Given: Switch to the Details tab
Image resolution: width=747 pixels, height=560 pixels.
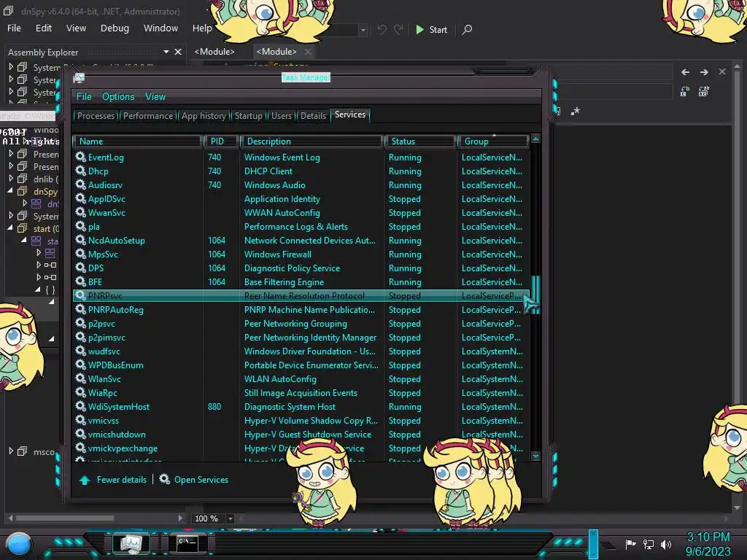Looking at the screenshot, I should pos(313,116).
